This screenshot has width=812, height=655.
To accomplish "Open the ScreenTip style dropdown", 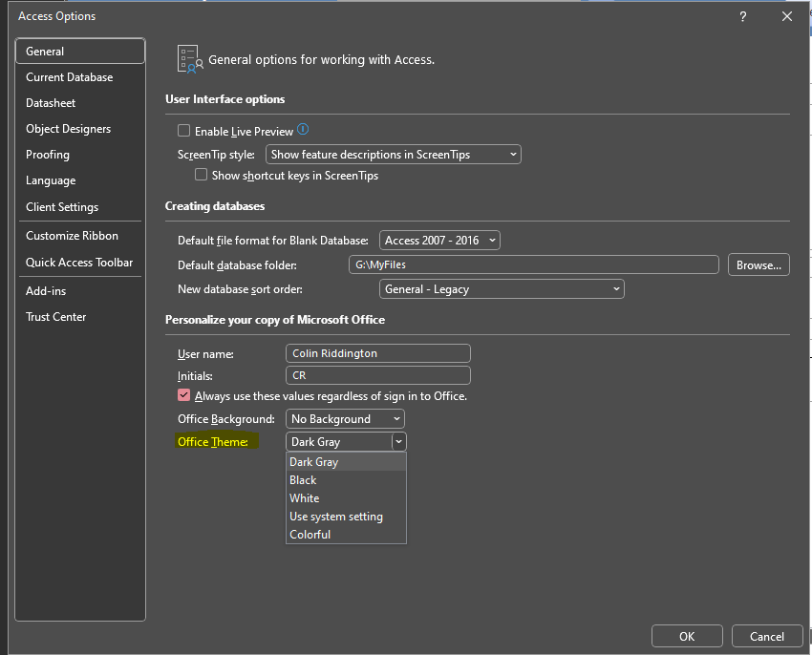I will [x=393, y=155].
